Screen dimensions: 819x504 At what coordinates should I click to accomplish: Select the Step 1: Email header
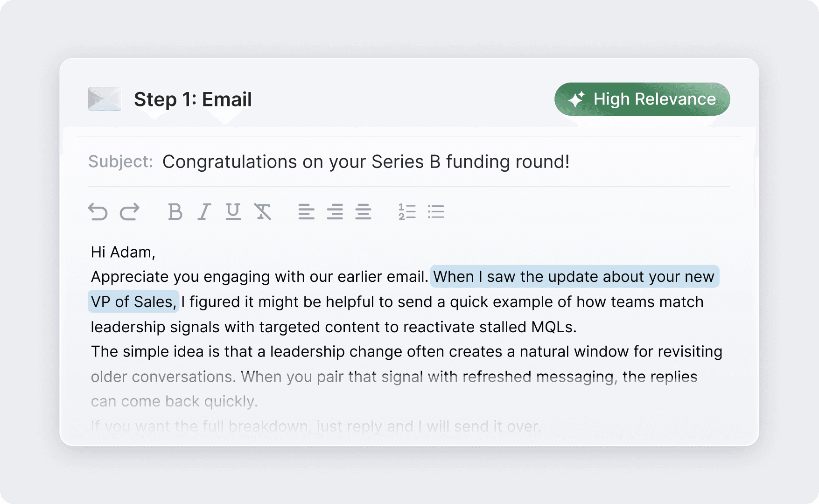tap(193, 99)
